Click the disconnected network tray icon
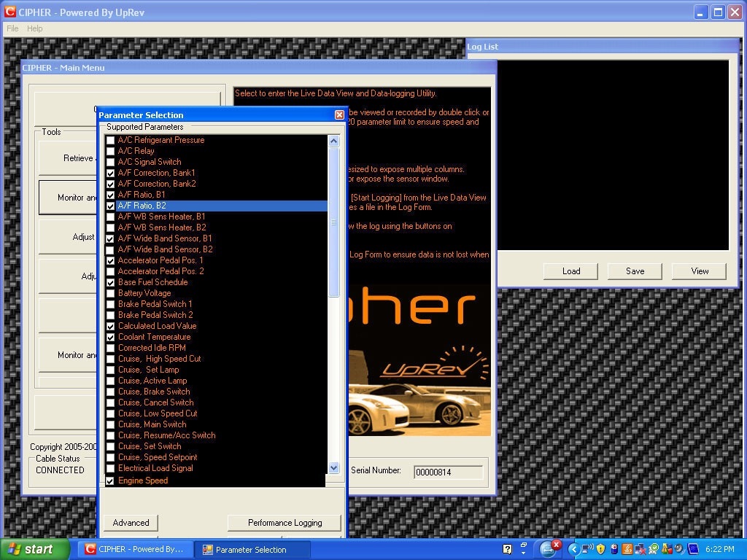This screenshot has height=560, width=747. [x=640, y=549]
